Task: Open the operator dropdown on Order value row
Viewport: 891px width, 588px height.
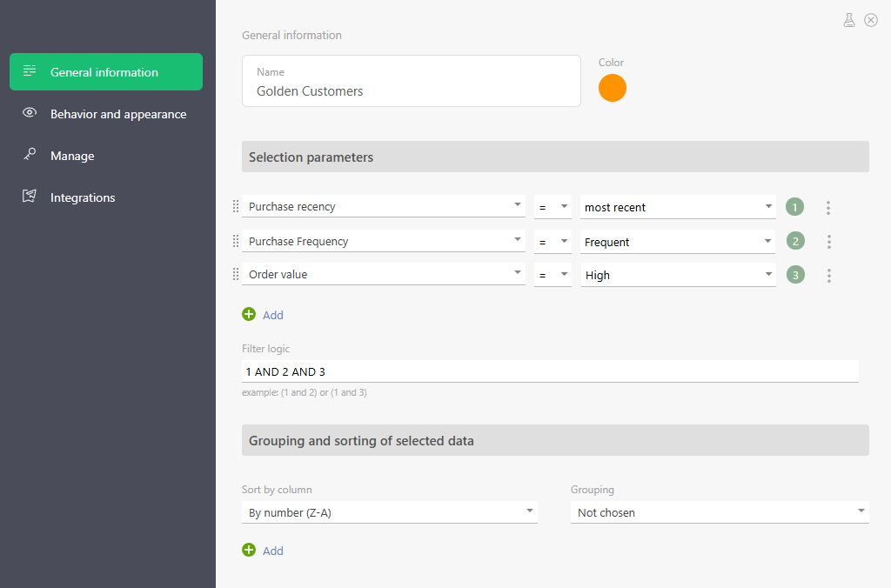Action: click(x=553, y=275)
